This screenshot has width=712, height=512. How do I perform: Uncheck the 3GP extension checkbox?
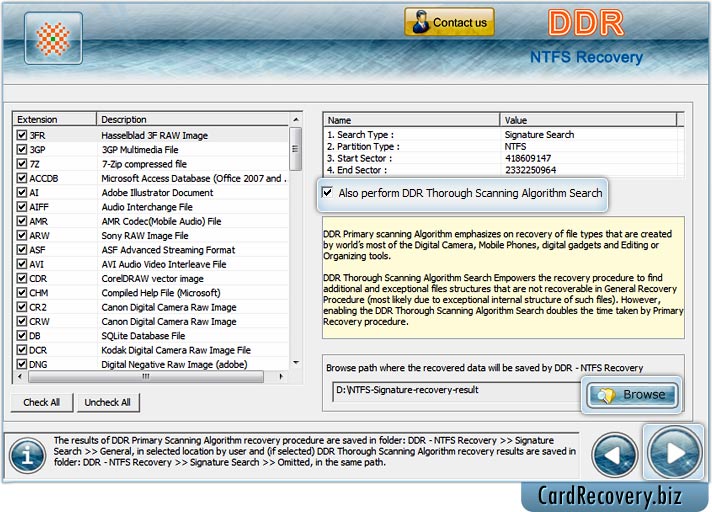click(x=21, y=149)
